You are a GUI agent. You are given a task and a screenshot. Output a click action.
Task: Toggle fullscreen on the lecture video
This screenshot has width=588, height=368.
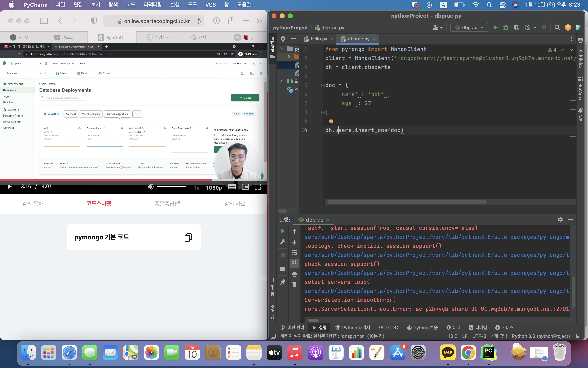pyautogui.click(x=257, y=187)
